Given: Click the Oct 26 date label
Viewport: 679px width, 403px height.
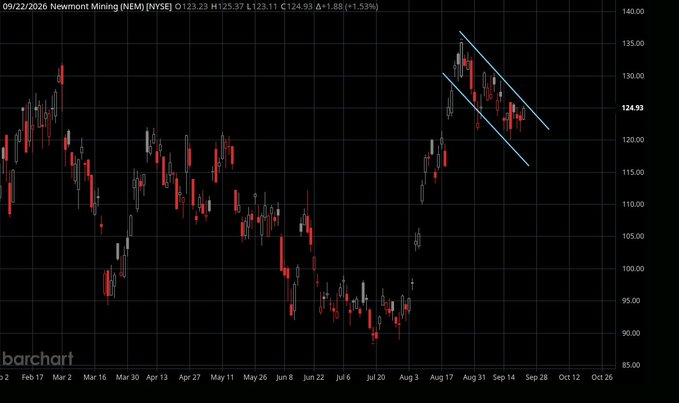Looking at the screenshot, I should (602, 377).
